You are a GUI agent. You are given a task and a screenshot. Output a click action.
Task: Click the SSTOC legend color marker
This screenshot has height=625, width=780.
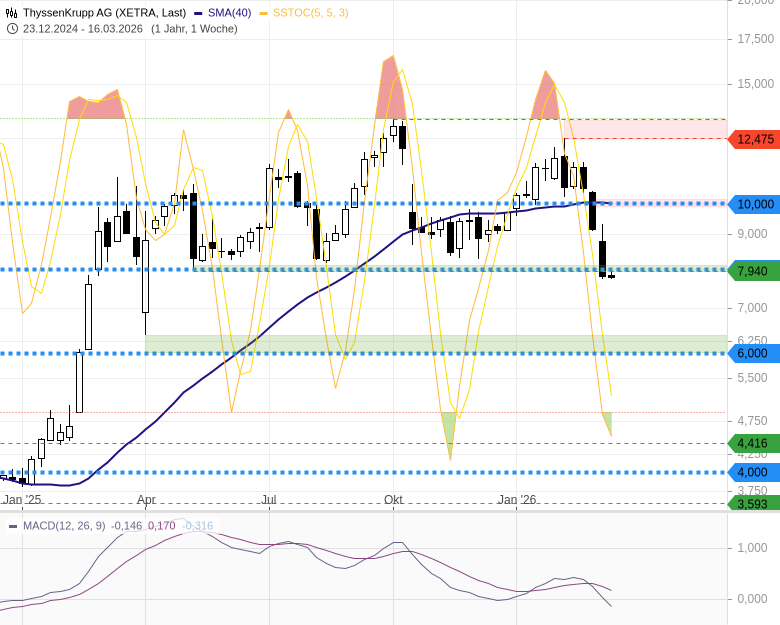(264, 13)
